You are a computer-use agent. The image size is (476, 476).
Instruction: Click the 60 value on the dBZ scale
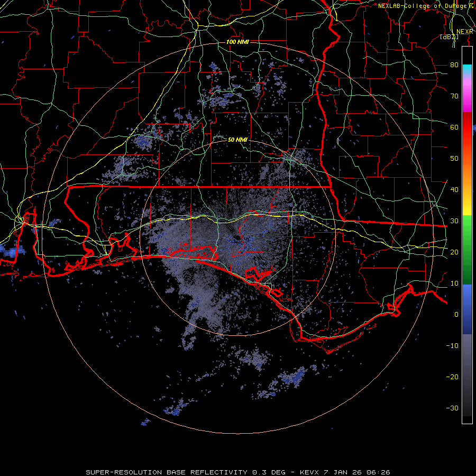(x=454, y=127)
